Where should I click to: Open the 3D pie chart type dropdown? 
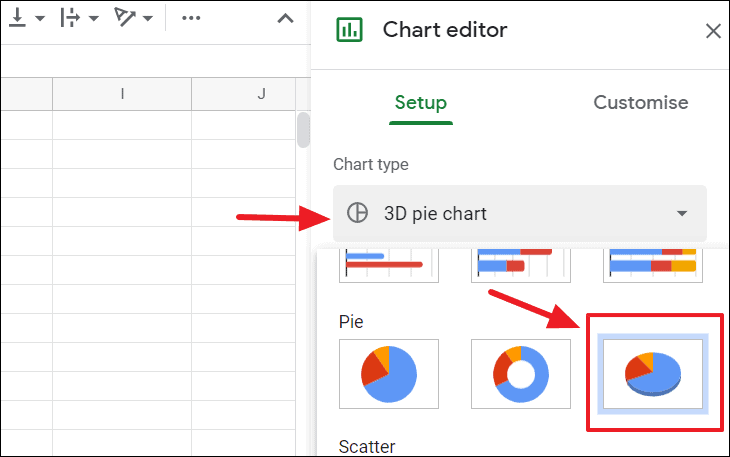point(520,214)
